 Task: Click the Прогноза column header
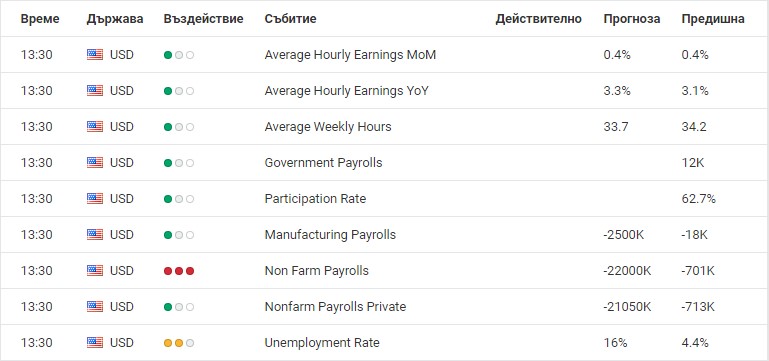(x=632, y=19)
